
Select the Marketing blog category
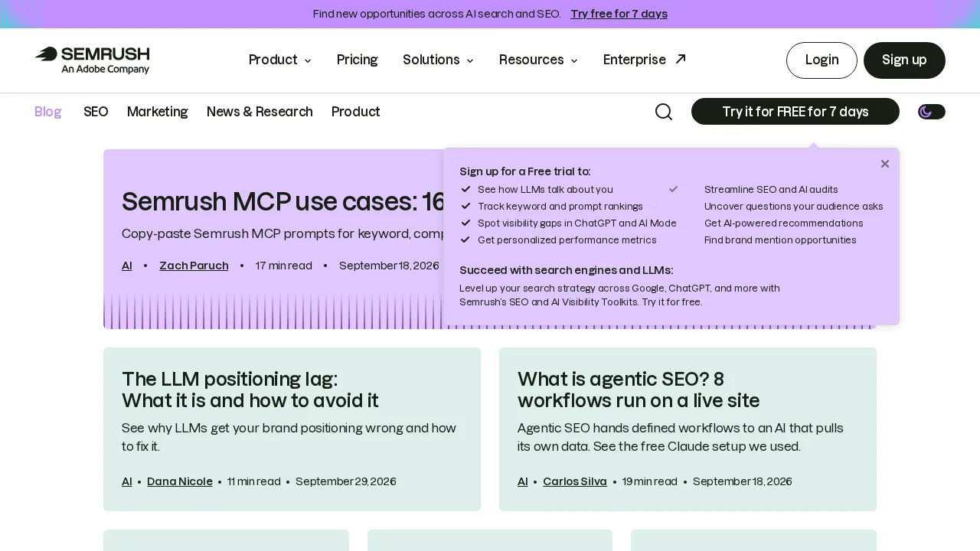pos(158,112)
